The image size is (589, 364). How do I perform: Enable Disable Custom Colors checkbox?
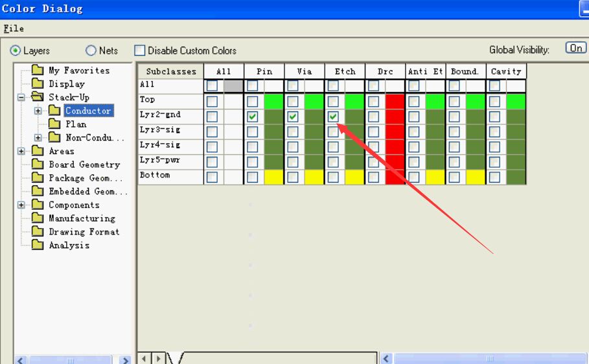click(140, 51)
